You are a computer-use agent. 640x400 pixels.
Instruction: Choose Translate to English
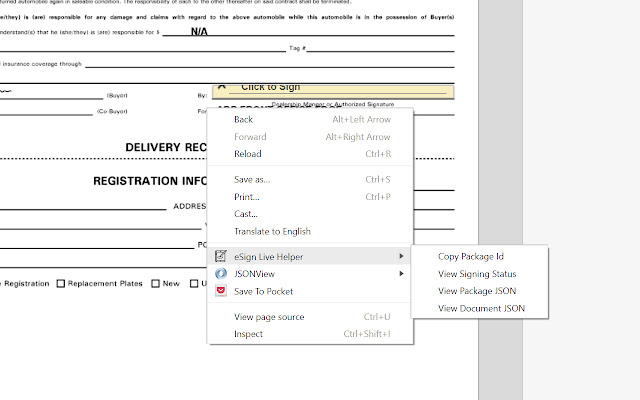pos(310,231)
